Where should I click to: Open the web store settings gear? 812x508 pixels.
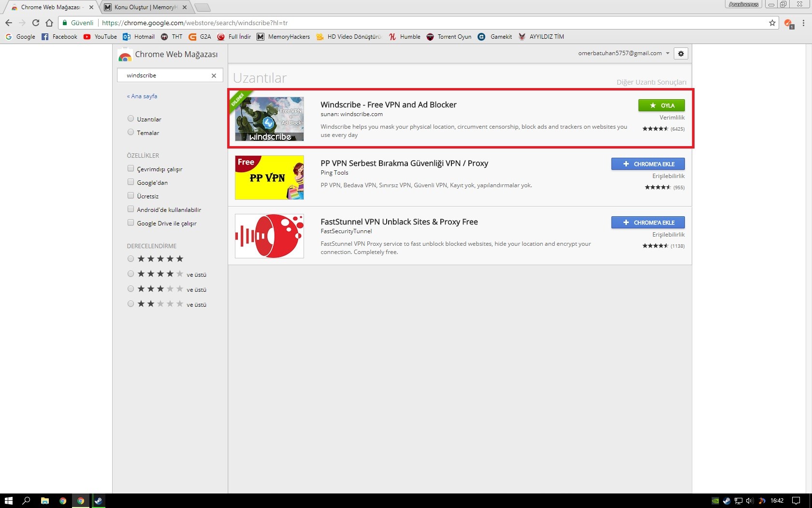pos(681,54)
